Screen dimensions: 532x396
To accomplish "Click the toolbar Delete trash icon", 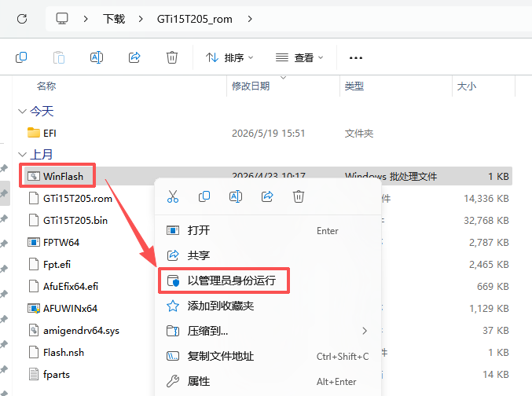I will [172, 57].
